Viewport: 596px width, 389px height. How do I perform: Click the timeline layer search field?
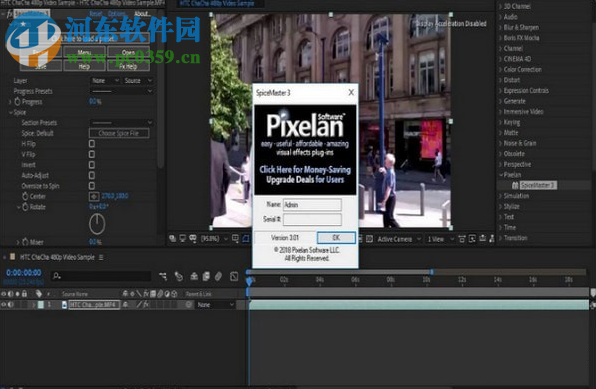[101, 276]
